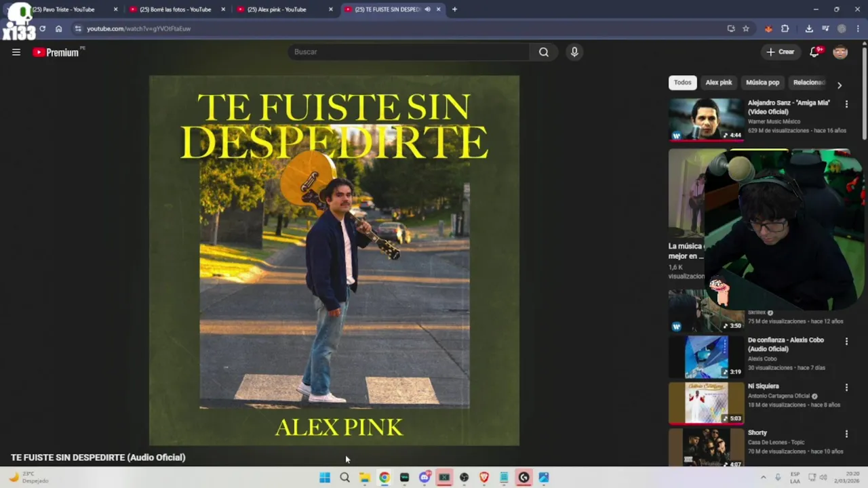Close the Pavo Triste tab

(115, 9)
